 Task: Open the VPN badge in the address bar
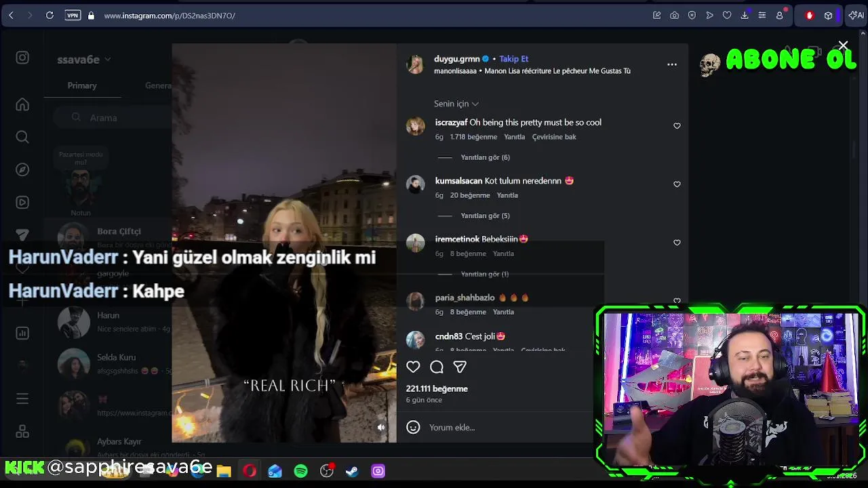73,15
